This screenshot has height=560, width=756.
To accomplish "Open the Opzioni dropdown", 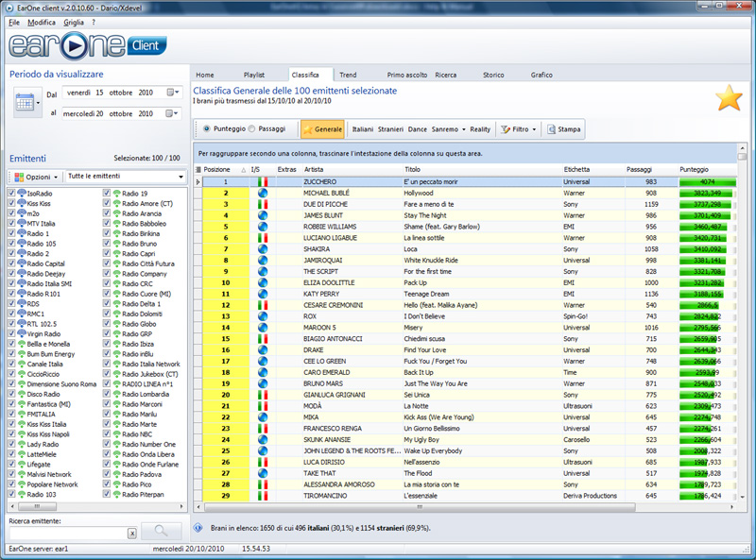I will coord(56,177).
